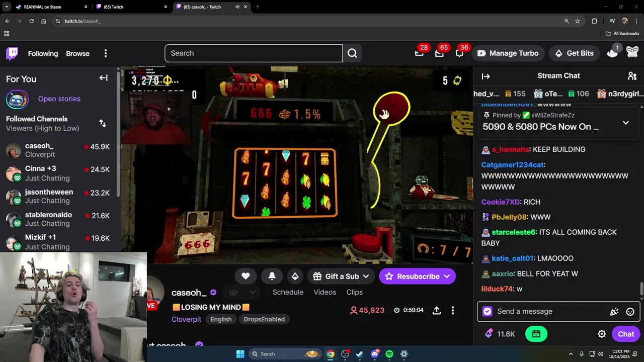Open whispers icon with 36 badge
This screenshot has height=362, width=644.
click(459, 53)
